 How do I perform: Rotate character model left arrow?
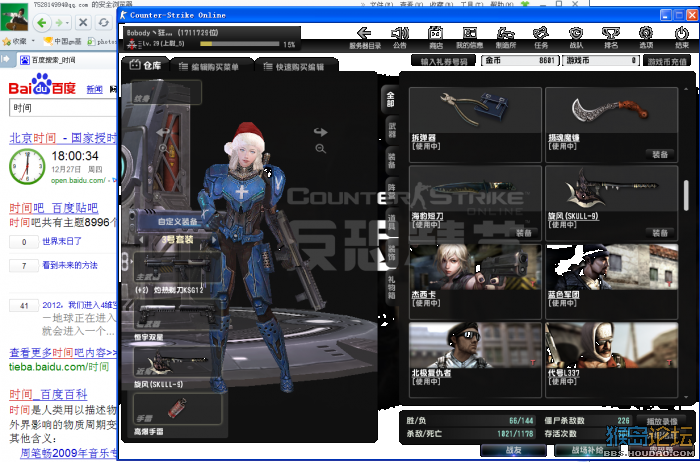pos(162,132)
